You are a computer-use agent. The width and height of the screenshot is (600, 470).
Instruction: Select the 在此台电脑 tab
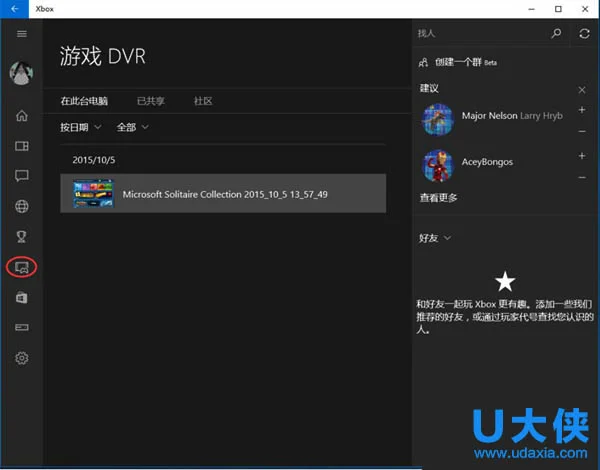click(x=84, y=101)
